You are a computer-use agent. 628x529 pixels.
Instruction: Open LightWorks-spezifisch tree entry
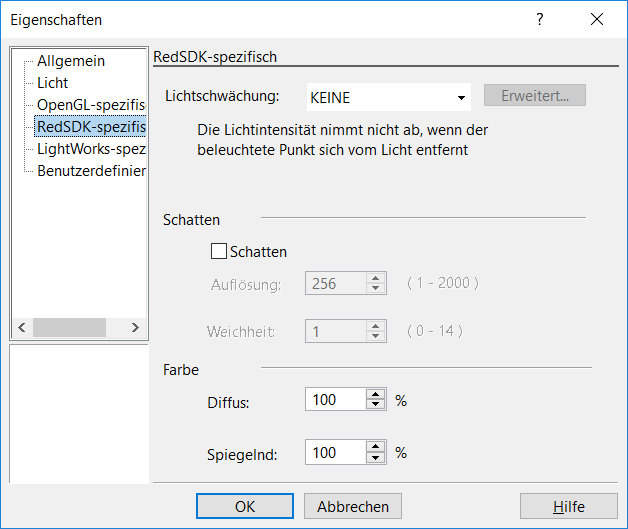[x=91, y=149]
